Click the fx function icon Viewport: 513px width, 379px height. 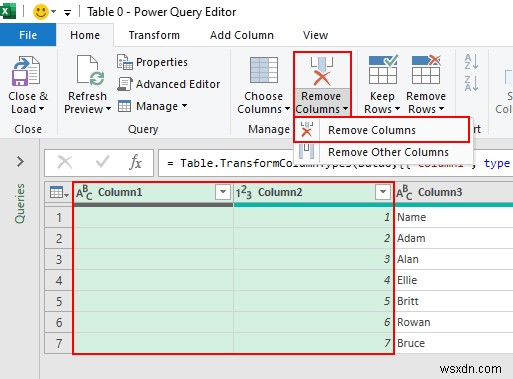135,163
